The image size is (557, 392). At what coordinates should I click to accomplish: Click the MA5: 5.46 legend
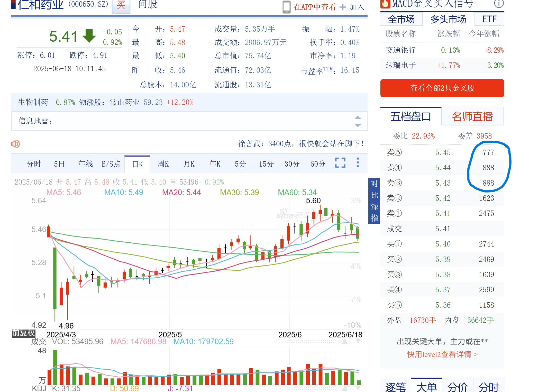click(x=63, y=192)
